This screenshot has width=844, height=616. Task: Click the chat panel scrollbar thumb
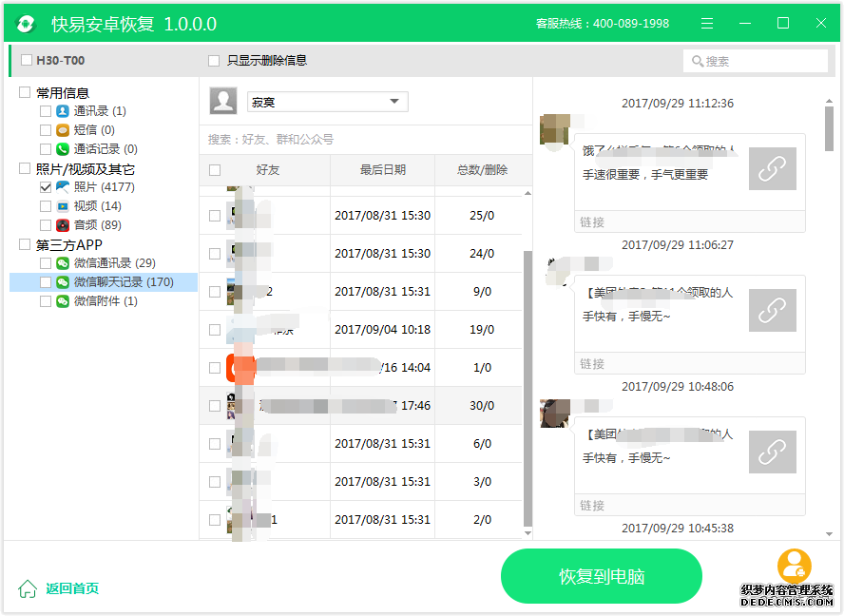(829, 128)
